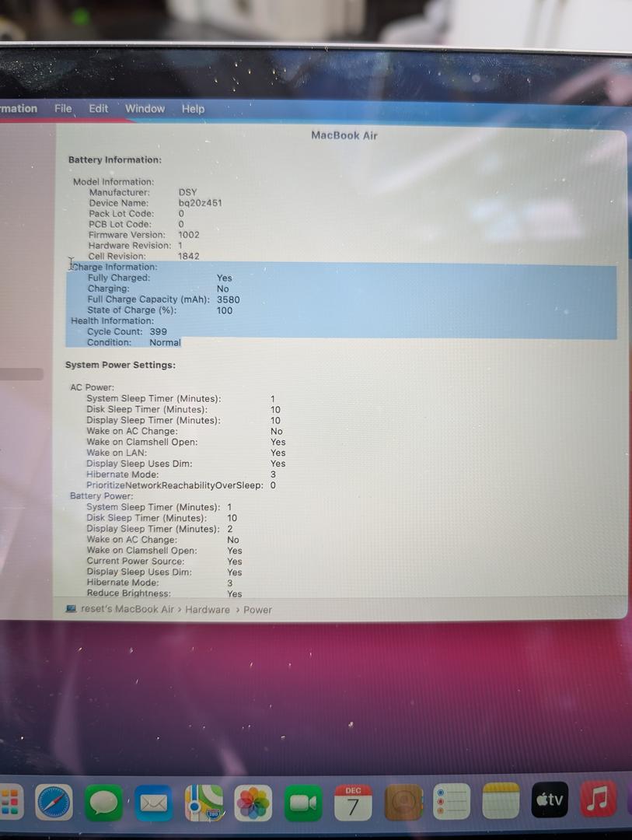Click the Full Charge Capacity value 3580
The image size is (632, 840).
pyautogui.click(x=228, y=299)
